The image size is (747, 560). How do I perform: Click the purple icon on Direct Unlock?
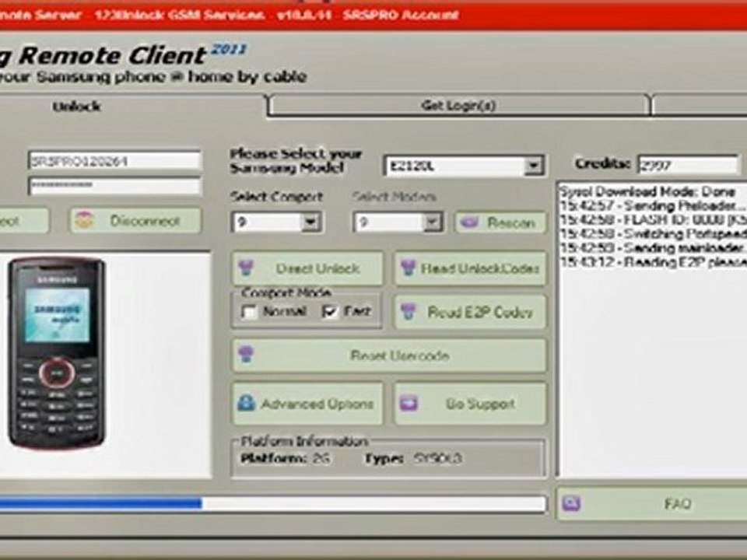pos(247,268)
